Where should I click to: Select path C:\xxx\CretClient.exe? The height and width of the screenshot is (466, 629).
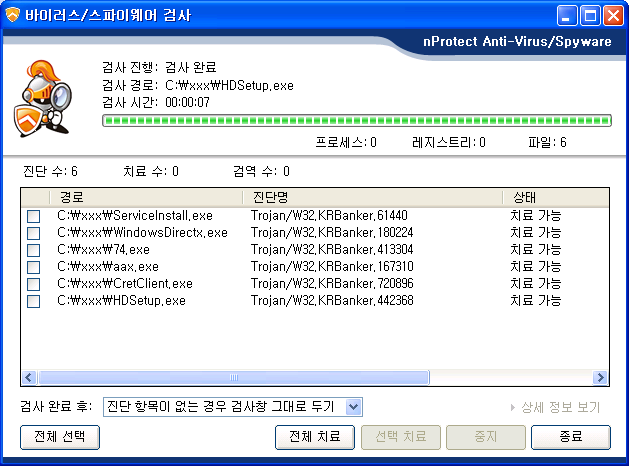pos(125,284)
